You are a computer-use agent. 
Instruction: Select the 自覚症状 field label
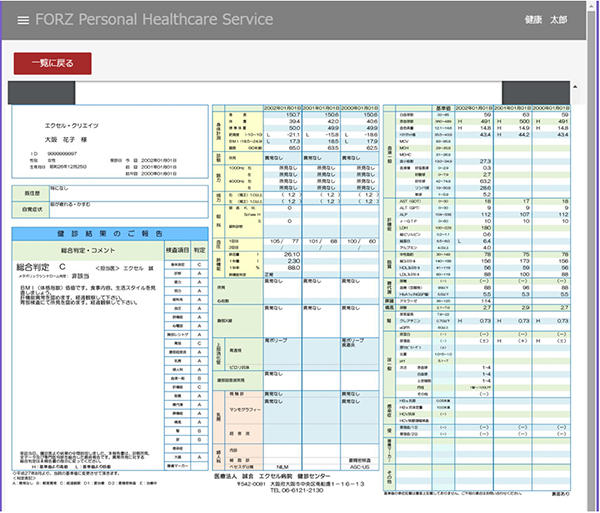click(x=28, y=209)
